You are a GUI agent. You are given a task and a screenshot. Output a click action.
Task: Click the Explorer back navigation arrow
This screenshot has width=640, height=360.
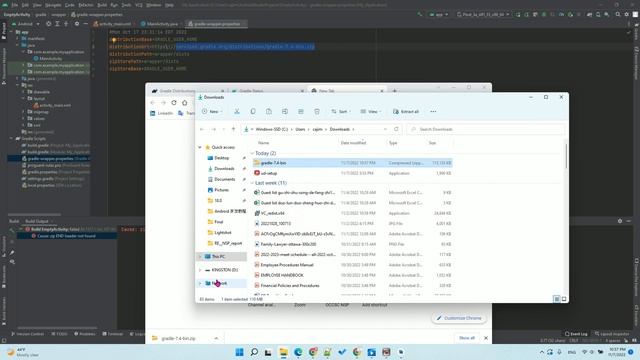click(x=202, y=129)
